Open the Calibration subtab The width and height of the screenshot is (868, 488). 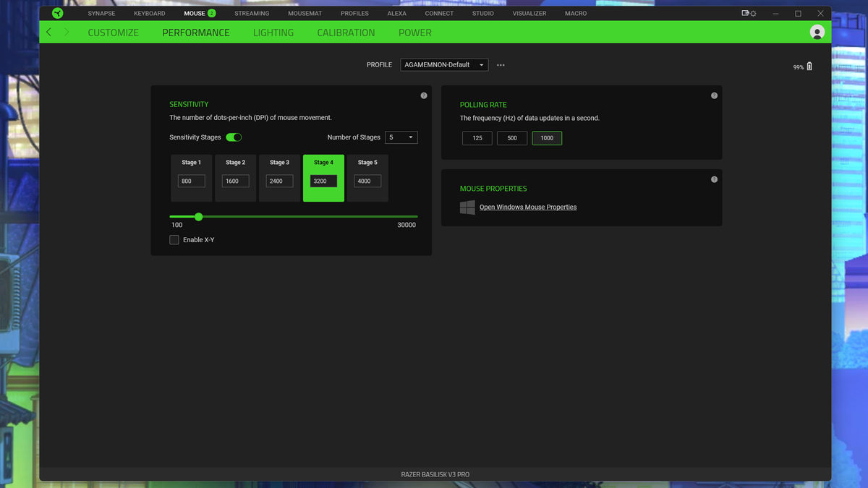346,33
